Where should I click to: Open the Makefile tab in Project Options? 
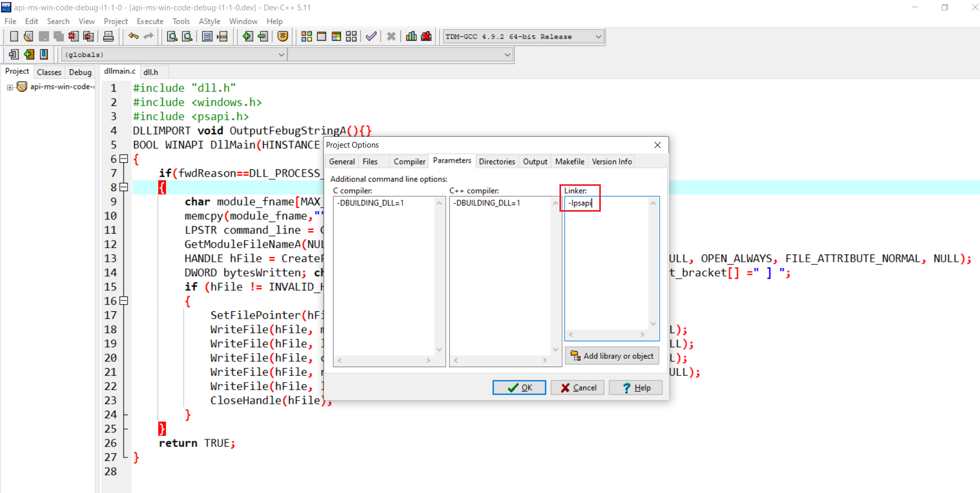pyautogui.click(x=570, y=162)
